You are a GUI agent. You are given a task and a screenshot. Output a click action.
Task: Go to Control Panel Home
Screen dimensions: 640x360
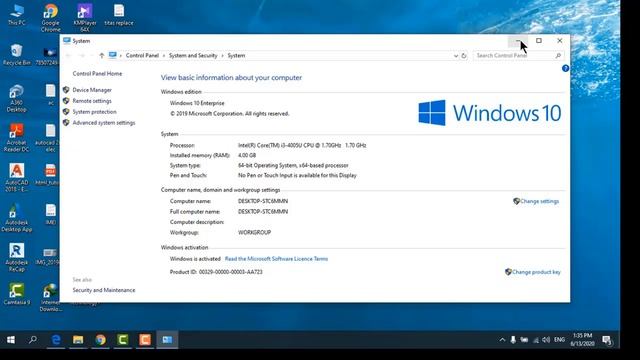[97, 73]
